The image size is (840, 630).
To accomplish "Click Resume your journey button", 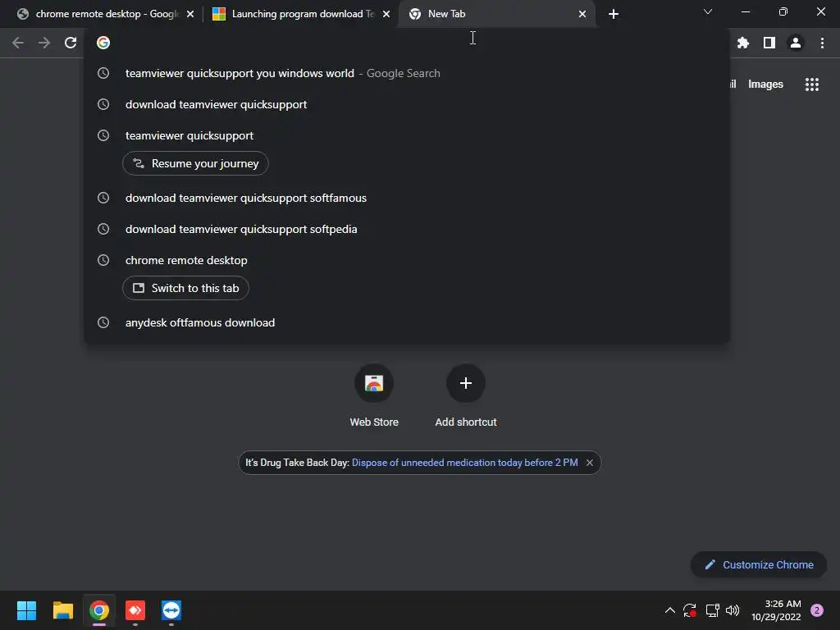I will point(195,163).
